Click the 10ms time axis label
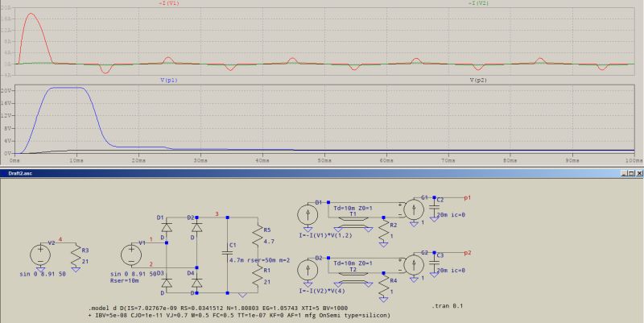 (76, 160)
